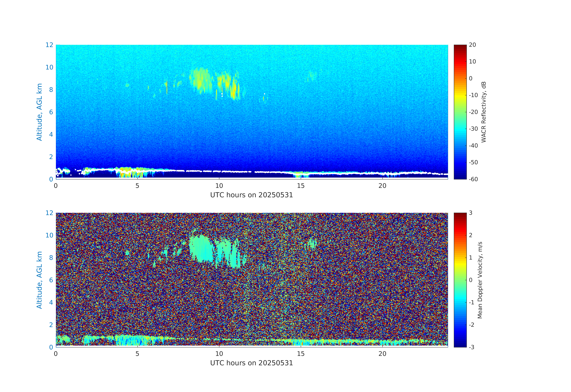Click altitude tick 12 on reflectivity plot

click(49, 45)
